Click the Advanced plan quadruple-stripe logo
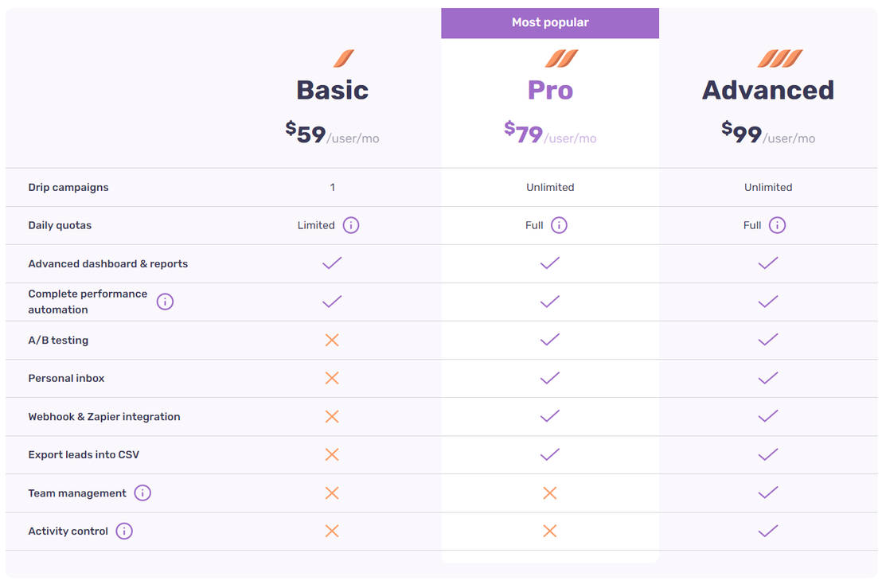The height and width of the screenshot is (588, 882). (781, 58)
